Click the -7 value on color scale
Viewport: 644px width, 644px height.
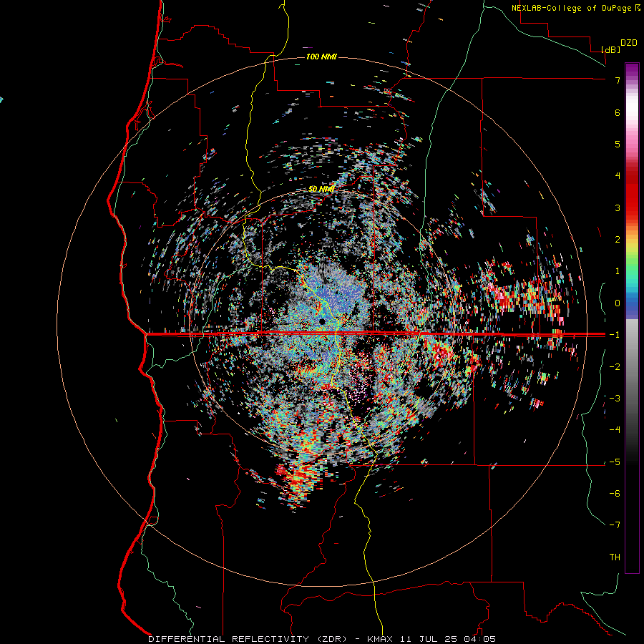click(615, 525)
